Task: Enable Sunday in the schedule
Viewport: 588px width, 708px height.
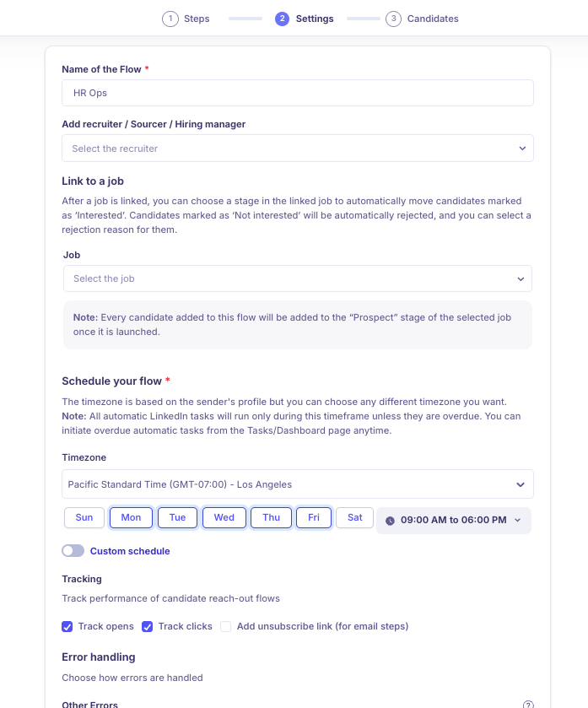Action: [x=84, y=517]
